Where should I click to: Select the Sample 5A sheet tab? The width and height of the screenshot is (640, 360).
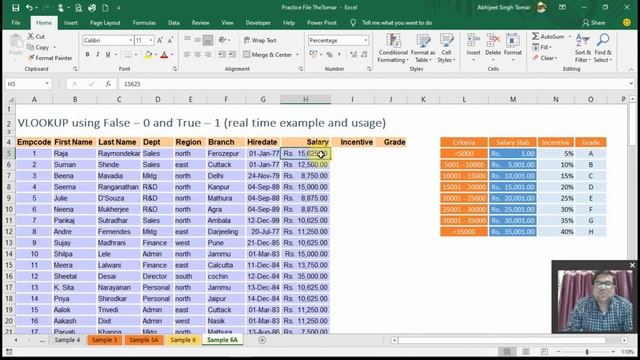(x=143, y=340)
